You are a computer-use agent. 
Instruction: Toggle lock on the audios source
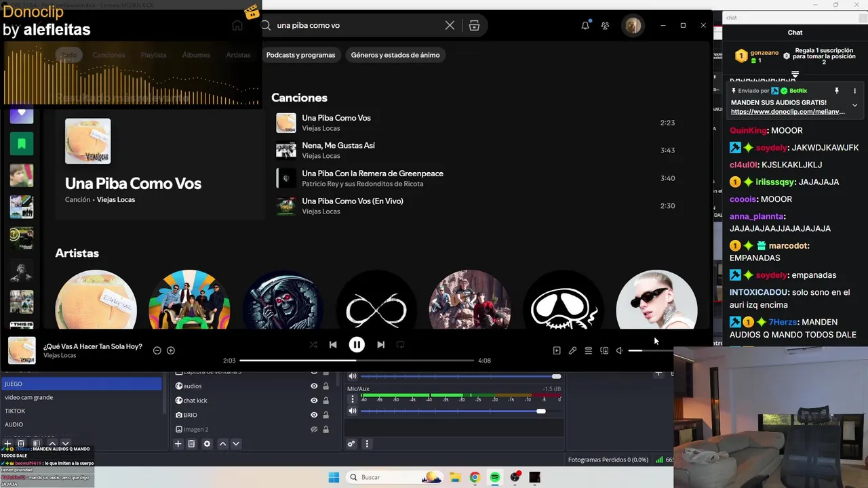[x=325, y=386]
